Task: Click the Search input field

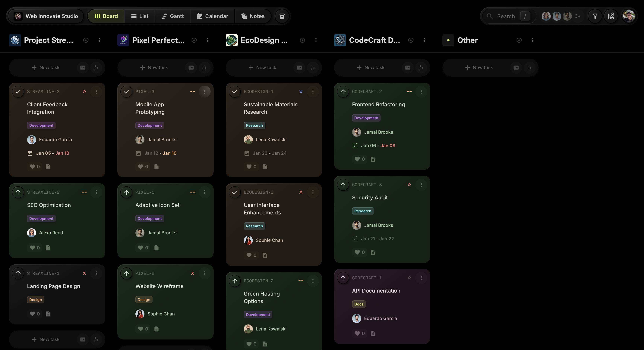Action: [x=506, y=16]
